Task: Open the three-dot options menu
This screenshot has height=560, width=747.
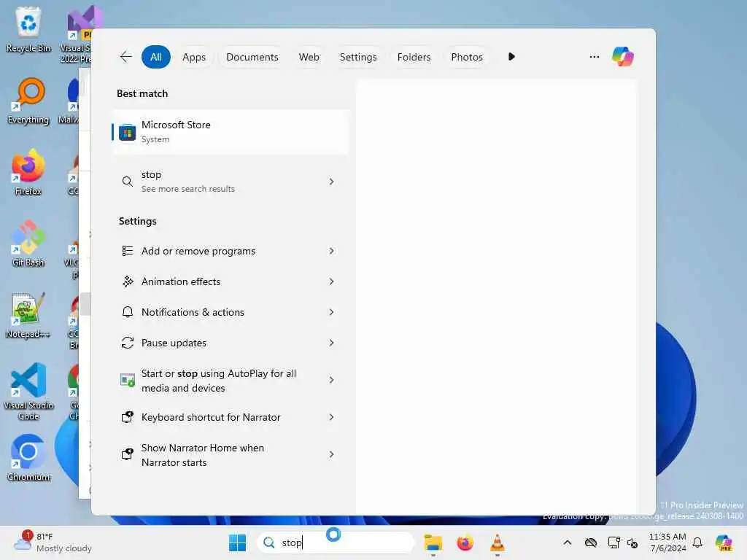Action: coord(594,57)
